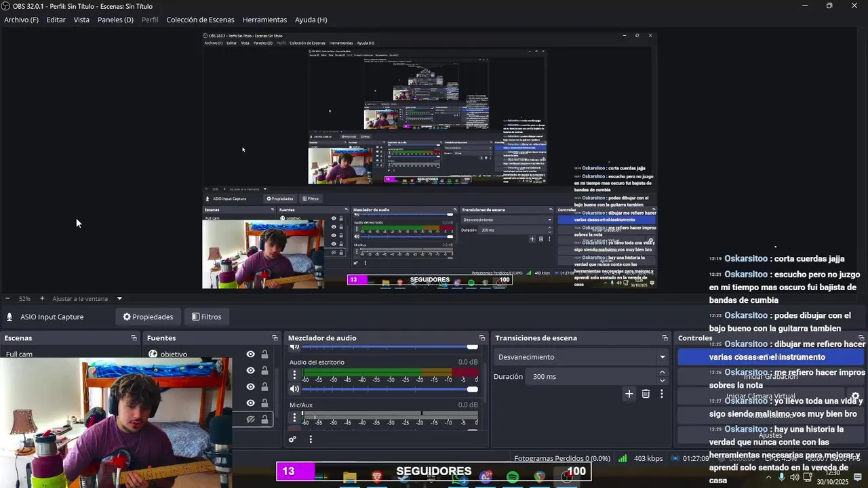Open Audio del escritorio three-dot options

294,375
